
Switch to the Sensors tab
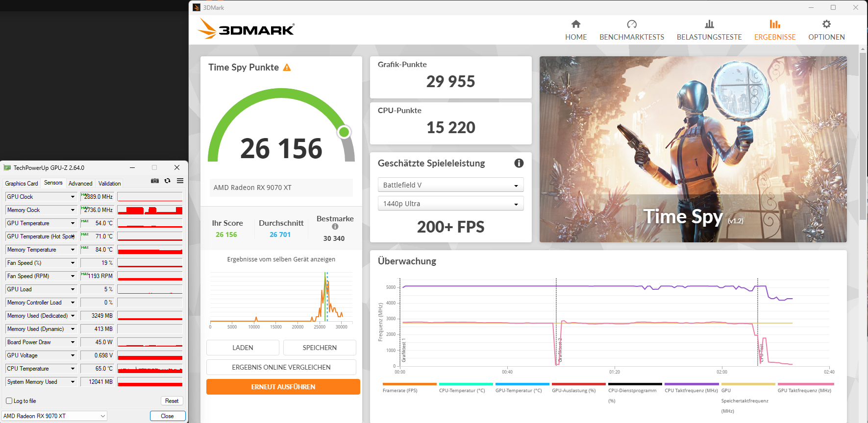point(53,183)
